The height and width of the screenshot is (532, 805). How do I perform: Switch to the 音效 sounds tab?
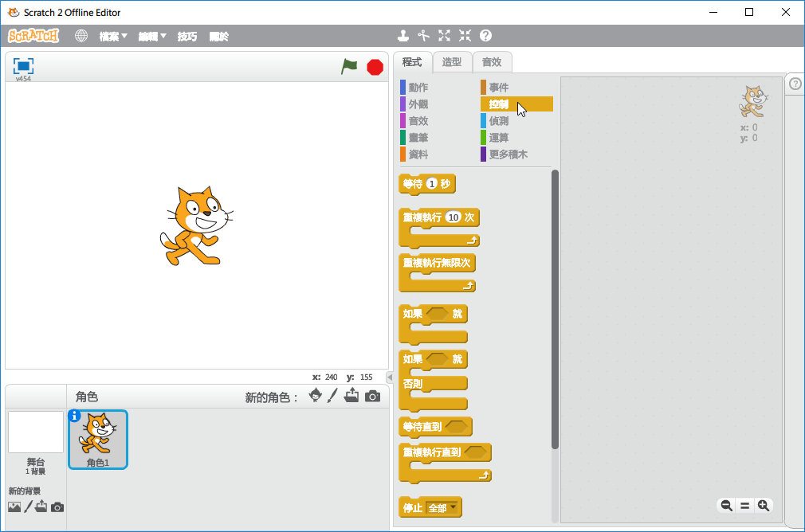point(492,62)
